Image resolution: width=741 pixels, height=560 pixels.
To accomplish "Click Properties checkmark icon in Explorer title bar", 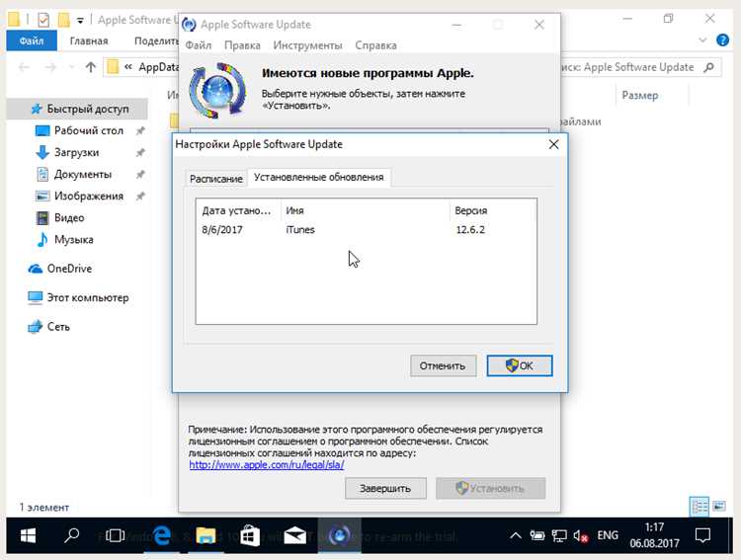I will [43, 20].
